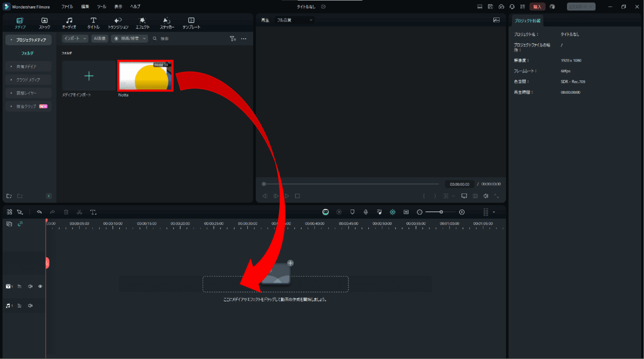Select the timeline selection cursor tool
644x359 pixels.
tap(20, 212)
